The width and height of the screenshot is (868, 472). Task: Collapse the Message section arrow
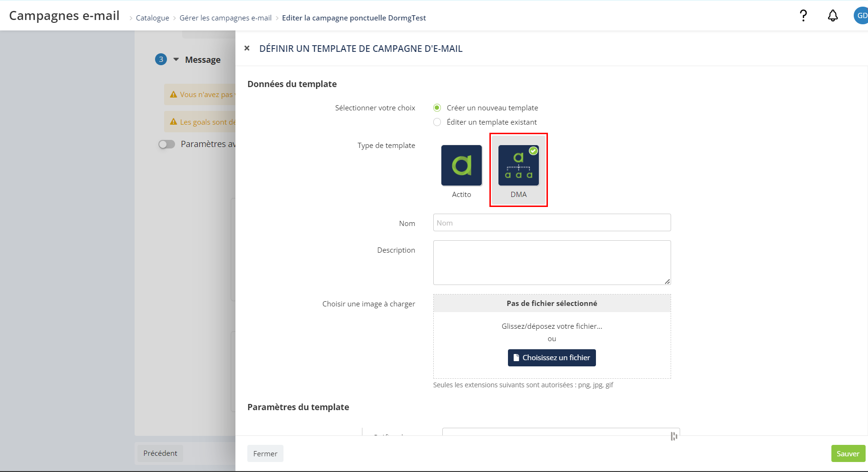[x=176, y=59]
